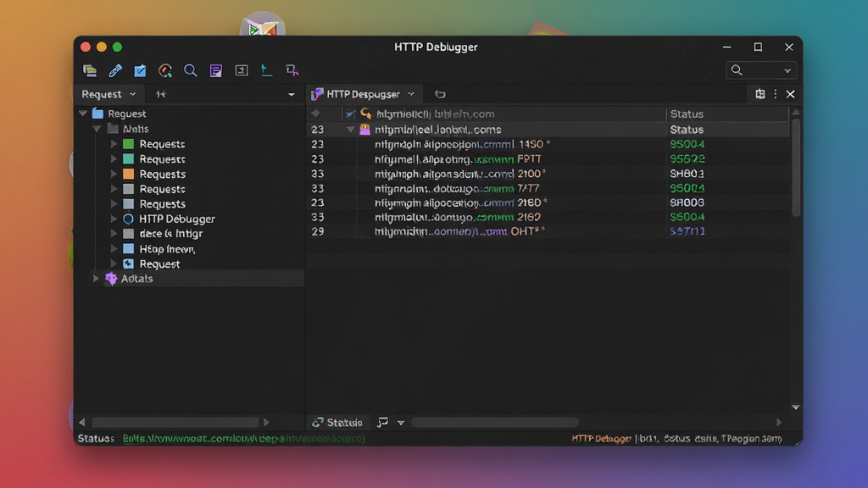Select the blue pencil edit tool
Viewport: 868px width, 488px height.
(115, 70)
